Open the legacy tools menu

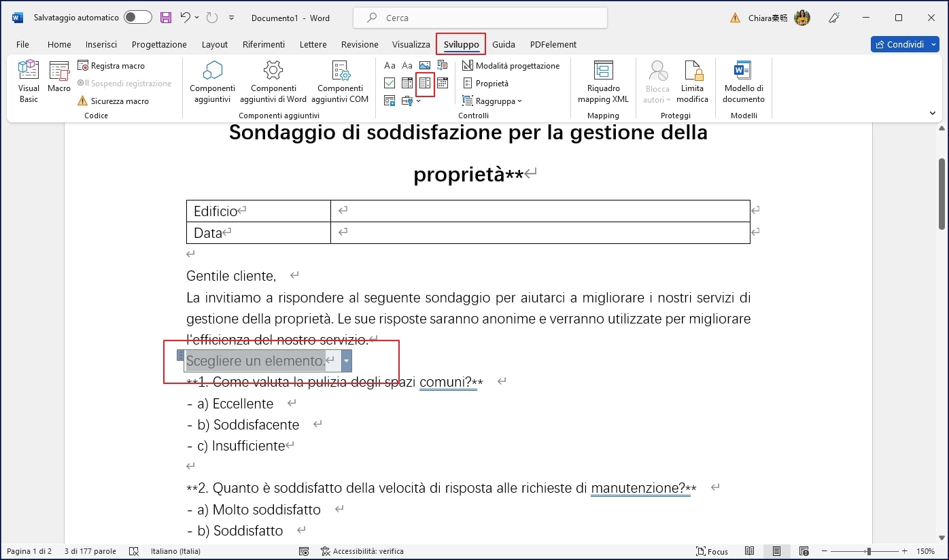(411, 101)
